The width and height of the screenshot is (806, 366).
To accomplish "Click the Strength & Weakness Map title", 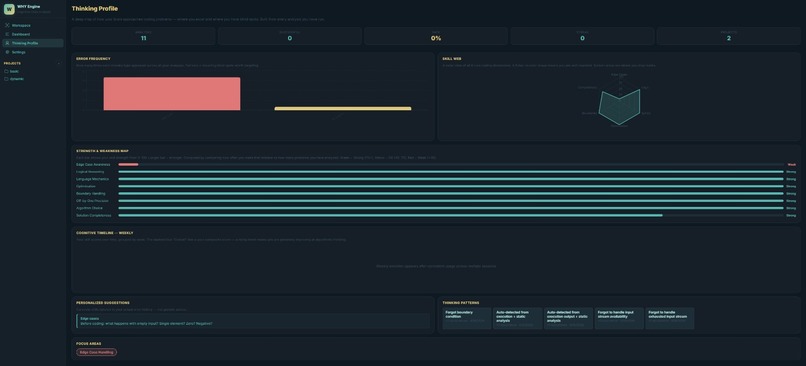I will coord(102,151).
